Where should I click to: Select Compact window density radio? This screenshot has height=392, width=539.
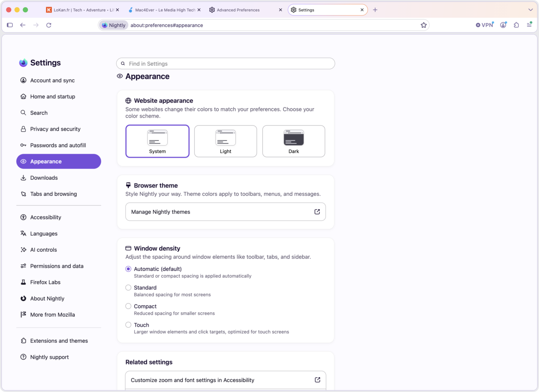[128, 306]
